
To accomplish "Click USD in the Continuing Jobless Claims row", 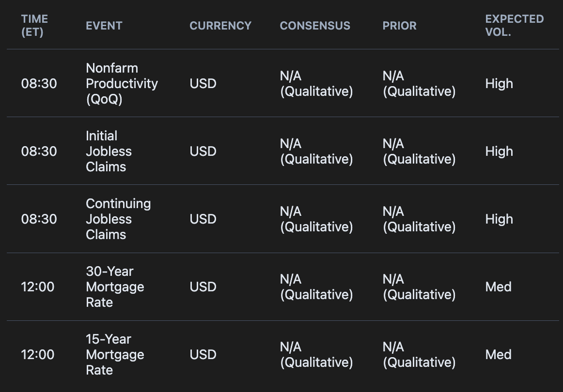I will tap(203, 219).
